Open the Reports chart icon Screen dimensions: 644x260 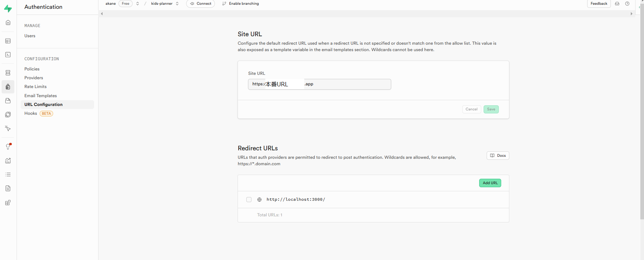tap(8, 161)
